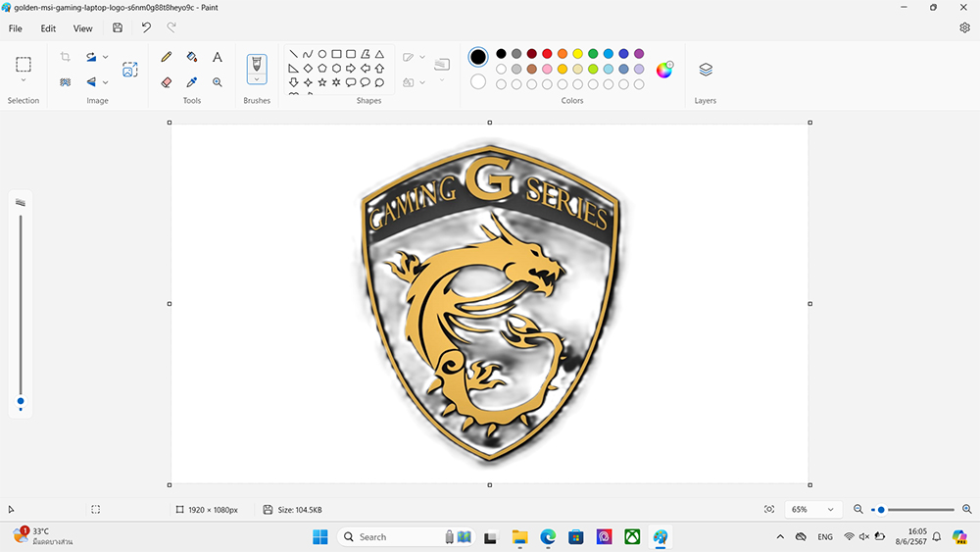Choose the Text tool

(218, 58)
